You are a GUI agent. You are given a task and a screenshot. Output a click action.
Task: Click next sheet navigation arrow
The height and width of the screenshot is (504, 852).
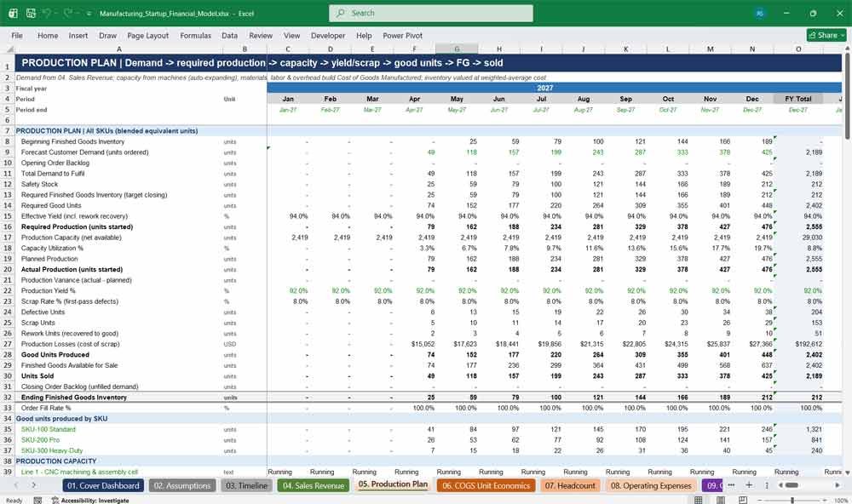click(34, 485)
